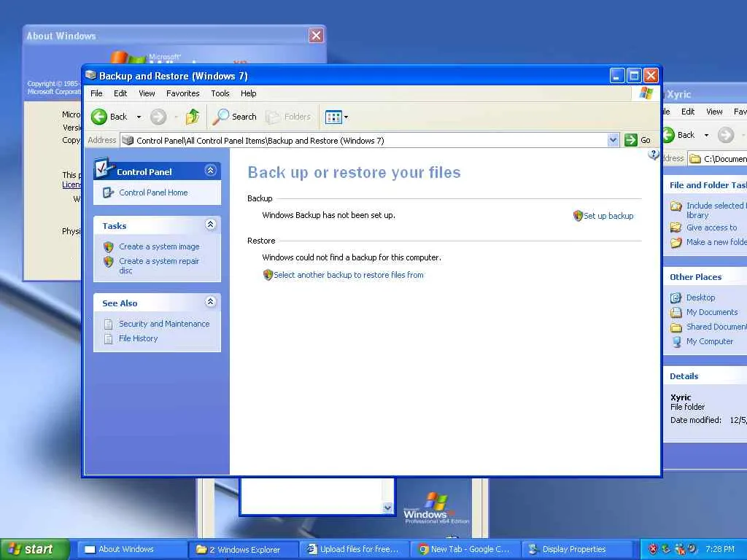747x560 pixels.
Task: Open Edit menu in Xyric window
Action: coord(688,112)
